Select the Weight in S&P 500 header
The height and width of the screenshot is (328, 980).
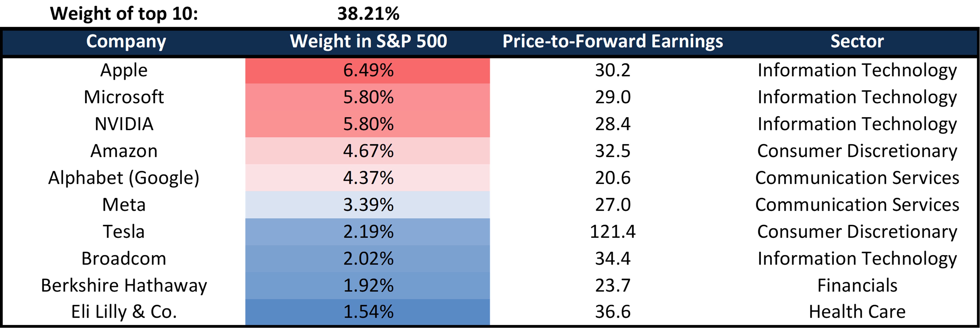click(x=368, y=41)
